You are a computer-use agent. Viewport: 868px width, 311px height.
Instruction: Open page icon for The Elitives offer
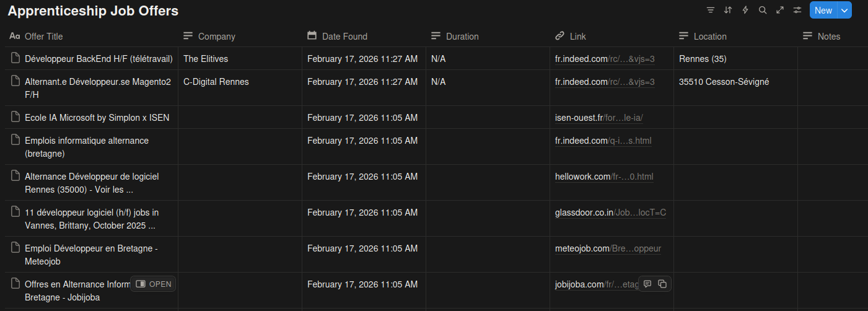(x=15, y=58)
